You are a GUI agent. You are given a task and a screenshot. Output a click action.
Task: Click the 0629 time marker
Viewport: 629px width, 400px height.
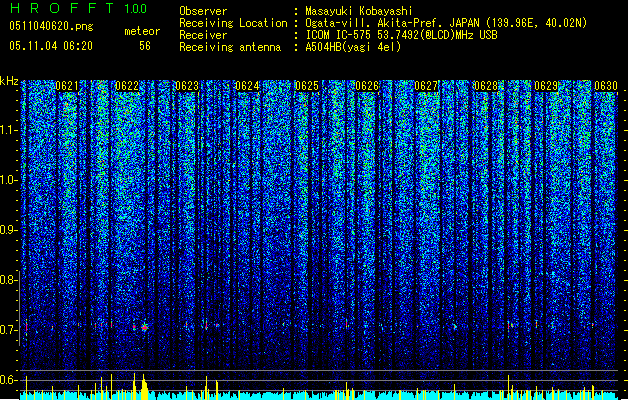tap(546, 86)
